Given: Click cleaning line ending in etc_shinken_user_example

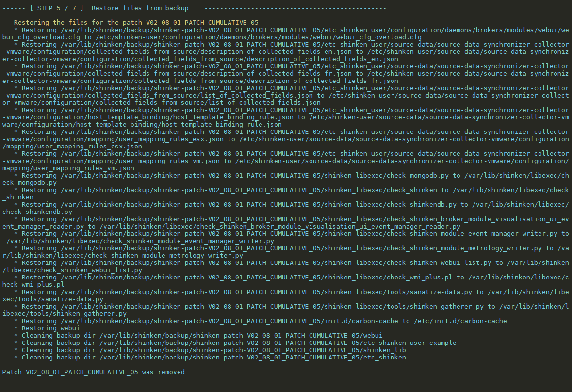Looking at the screenshot, I should pos(239,343).
